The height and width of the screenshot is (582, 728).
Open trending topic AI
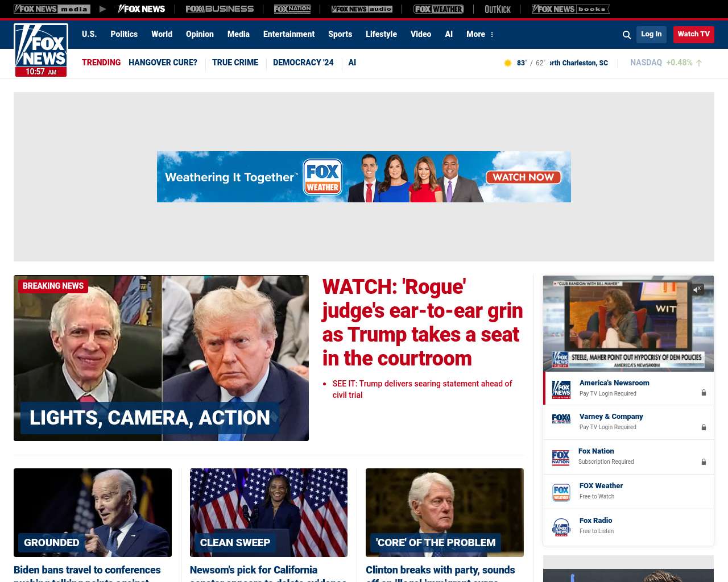(352, 63)
